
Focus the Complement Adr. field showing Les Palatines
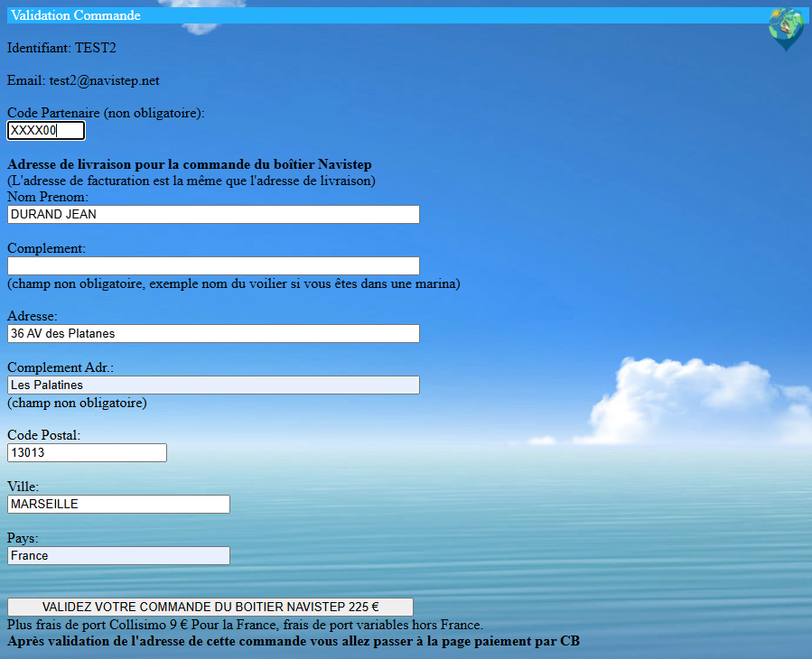click(x=213, y=385)
